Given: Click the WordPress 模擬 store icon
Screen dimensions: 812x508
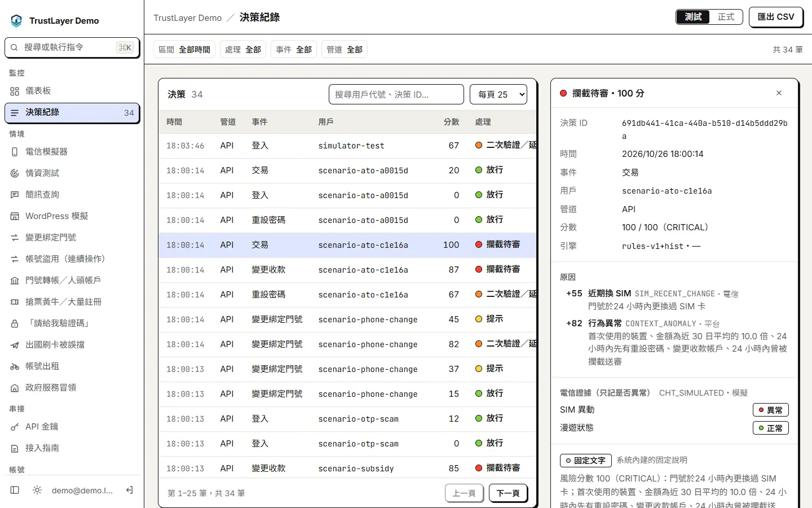Looking at the screenshot, I should point(15,216).
